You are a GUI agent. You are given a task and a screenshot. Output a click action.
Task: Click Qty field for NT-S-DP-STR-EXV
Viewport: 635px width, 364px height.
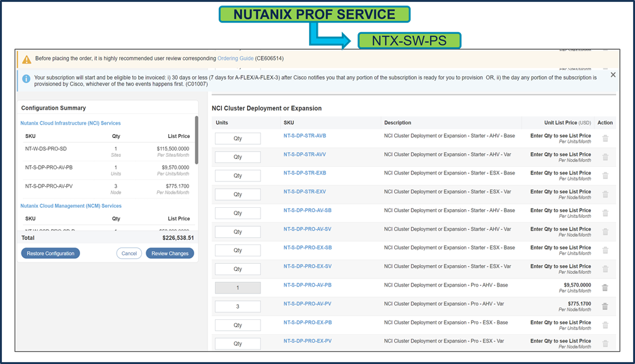[238, 194]
